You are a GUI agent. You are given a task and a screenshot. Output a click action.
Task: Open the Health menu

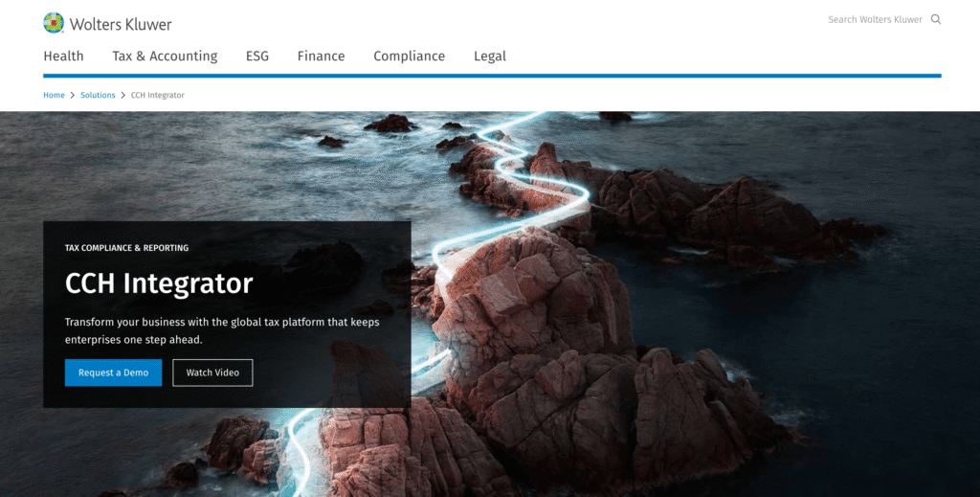click(63, 56)
